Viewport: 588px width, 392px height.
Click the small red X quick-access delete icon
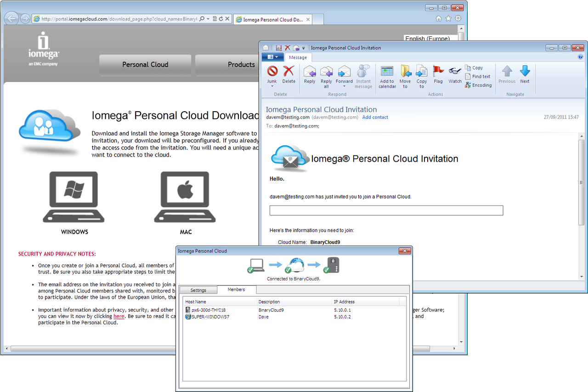click(x=288, y=48)
